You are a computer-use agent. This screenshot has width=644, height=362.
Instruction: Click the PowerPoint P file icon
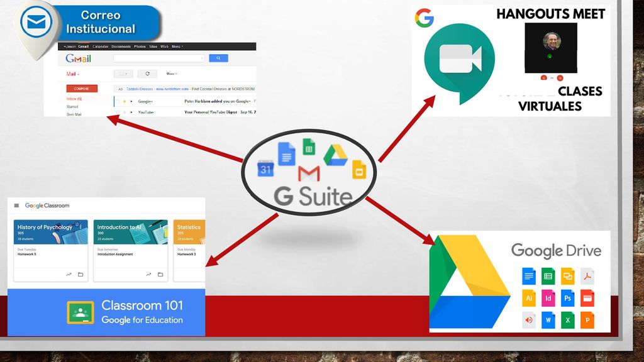tap(587, 320)
